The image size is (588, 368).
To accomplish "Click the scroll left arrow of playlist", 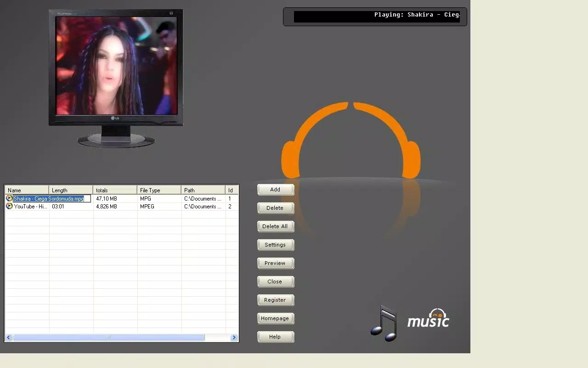I will (9, 338).
